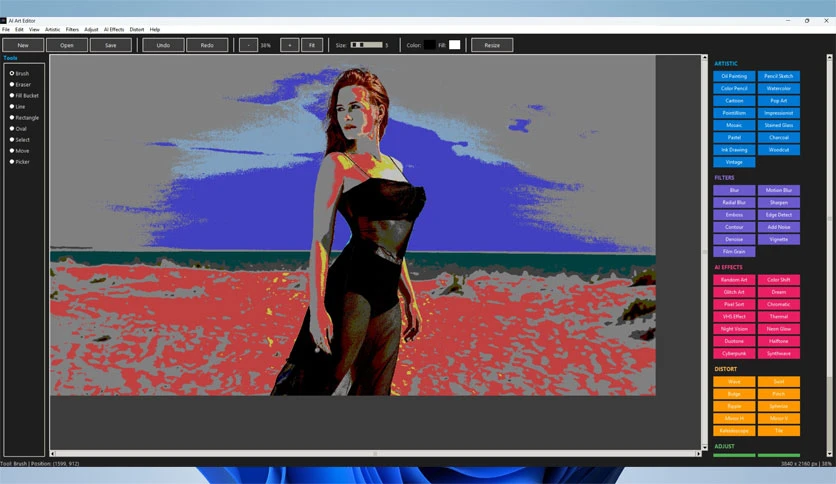Apply the Charcoal effect
This screenshot has width=836, height=484.
[x=778, y=138]
